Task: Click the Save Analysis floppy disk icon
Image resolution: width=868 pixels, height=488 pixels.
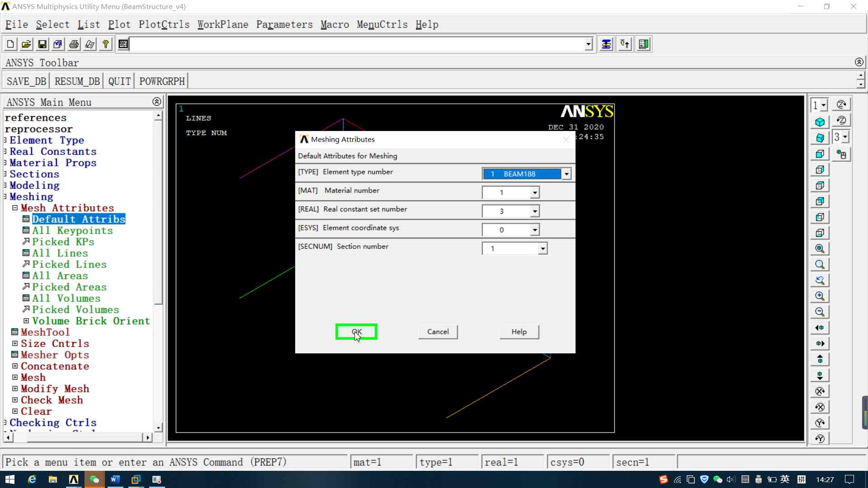Action: [42, 44]
